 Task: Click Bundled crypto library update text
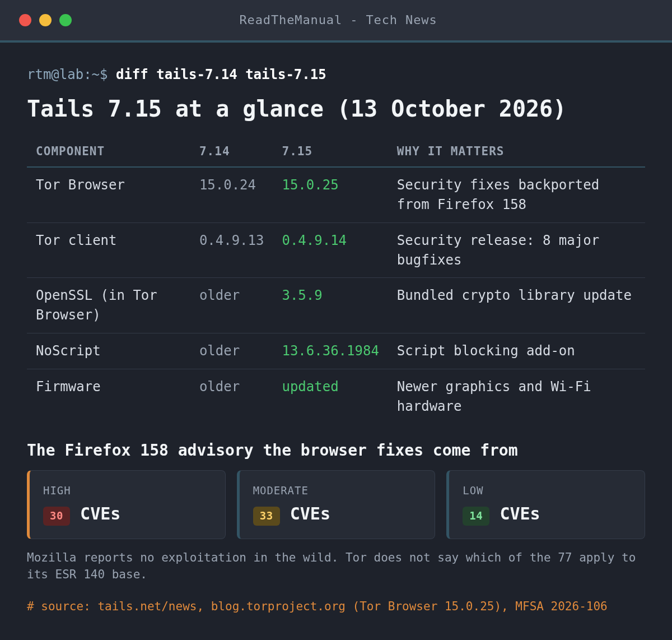click(x=514, y=295)
